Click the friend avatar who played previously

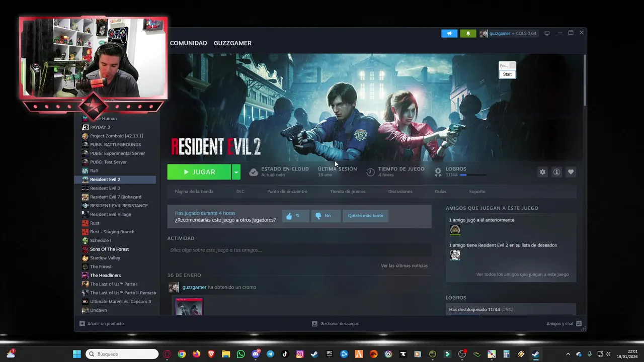point(455,230)
